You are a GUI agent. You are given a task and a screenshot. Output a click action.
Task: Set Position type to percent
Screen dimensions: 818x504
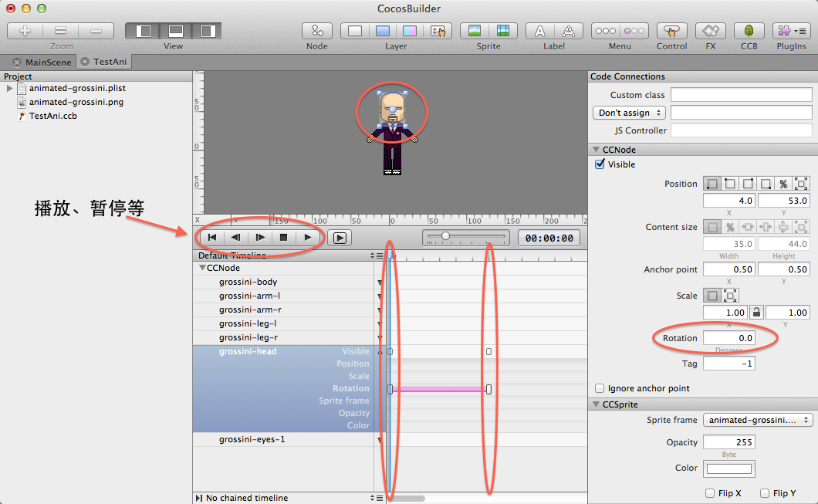(x=783, y=184)
